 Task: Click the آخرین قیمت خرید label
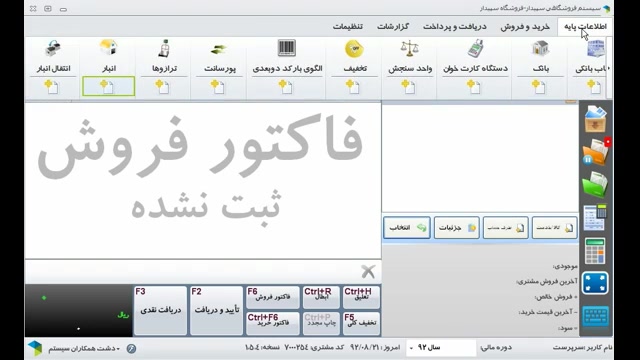(548, 312)
